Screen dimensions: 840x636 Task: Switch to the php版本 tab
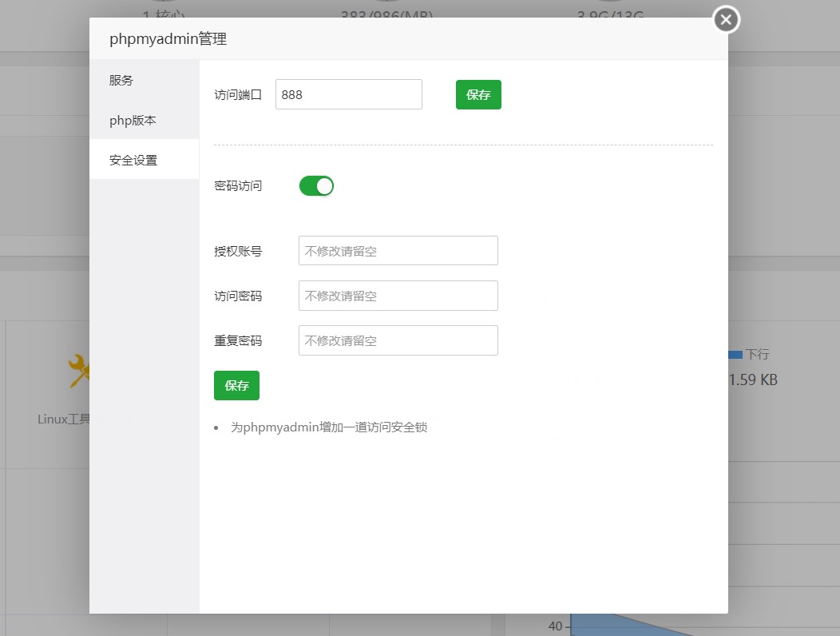point(144,120)
